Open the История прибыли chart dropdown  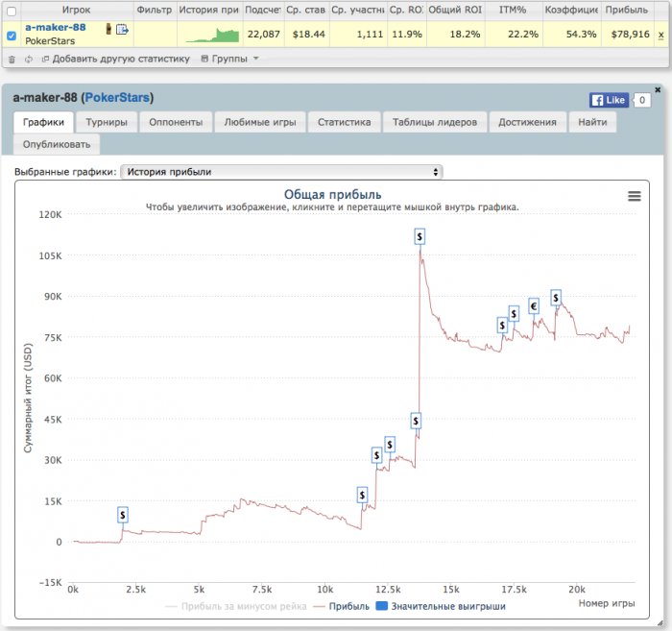coord(281,172)
